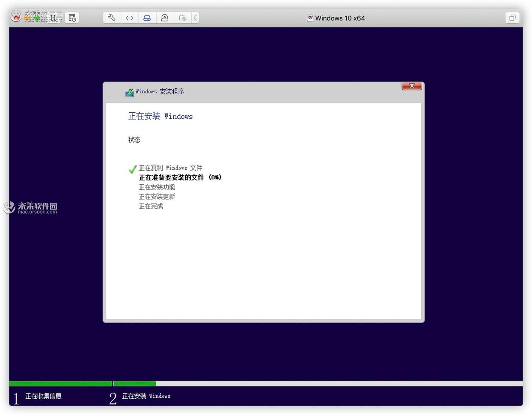Click the green checkmark beside '正在复制 Windows 文件'
Viewport: 532px width, 415px height.
click(133, 169)
